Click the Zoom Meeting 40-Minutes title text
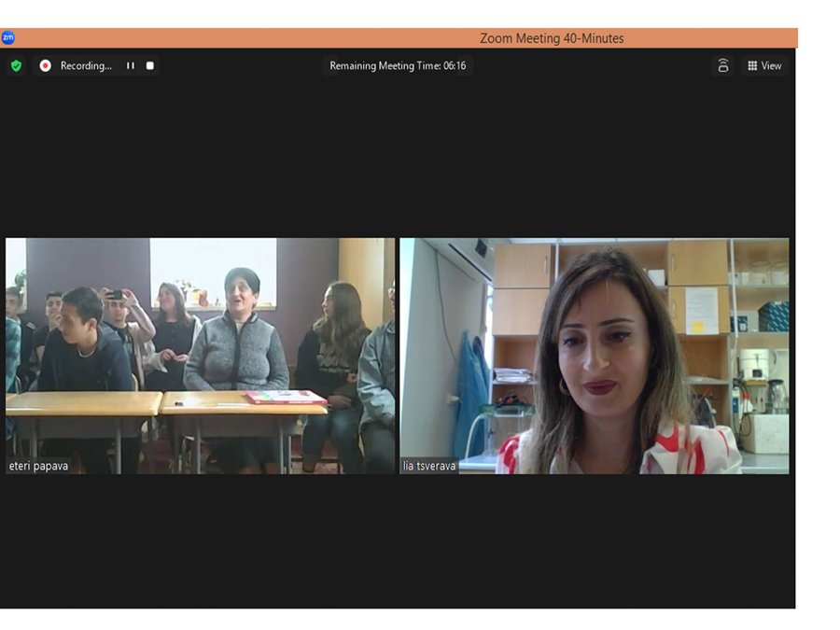840x630 pixels. (552, 38)
